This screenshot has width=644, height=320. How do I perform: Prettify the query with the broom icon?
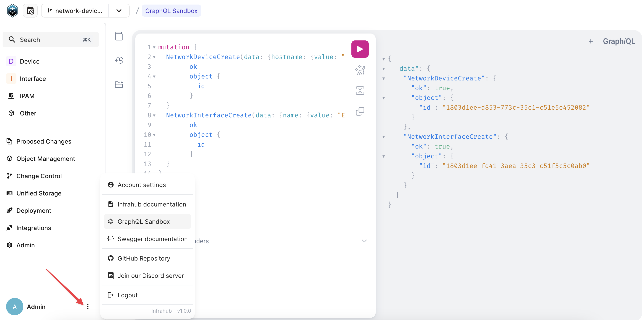tap(360, 70)
